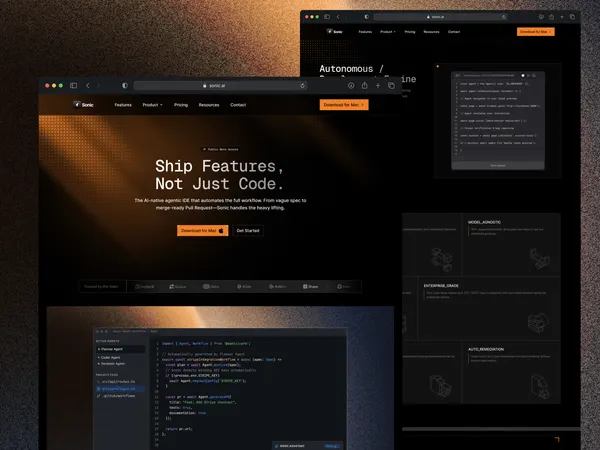
Task: Open the privacy shield icon in front window
Action: tap(125, 86)
